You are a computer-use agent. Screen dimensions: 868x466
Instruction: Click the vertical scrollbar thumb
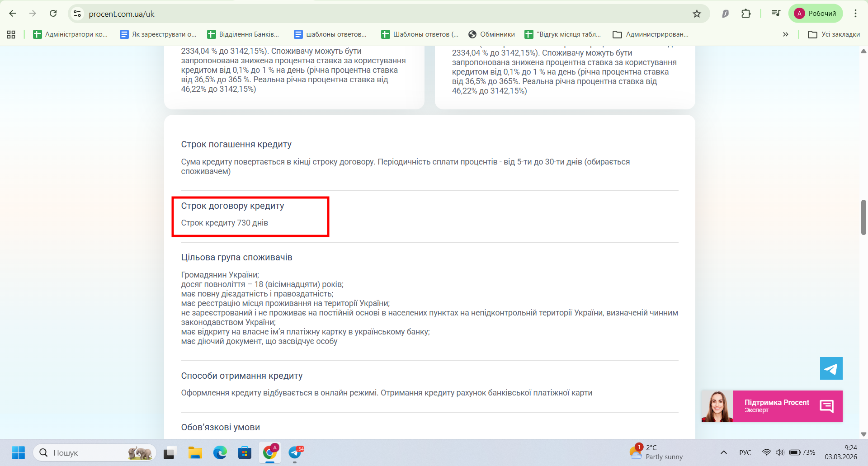863,217
